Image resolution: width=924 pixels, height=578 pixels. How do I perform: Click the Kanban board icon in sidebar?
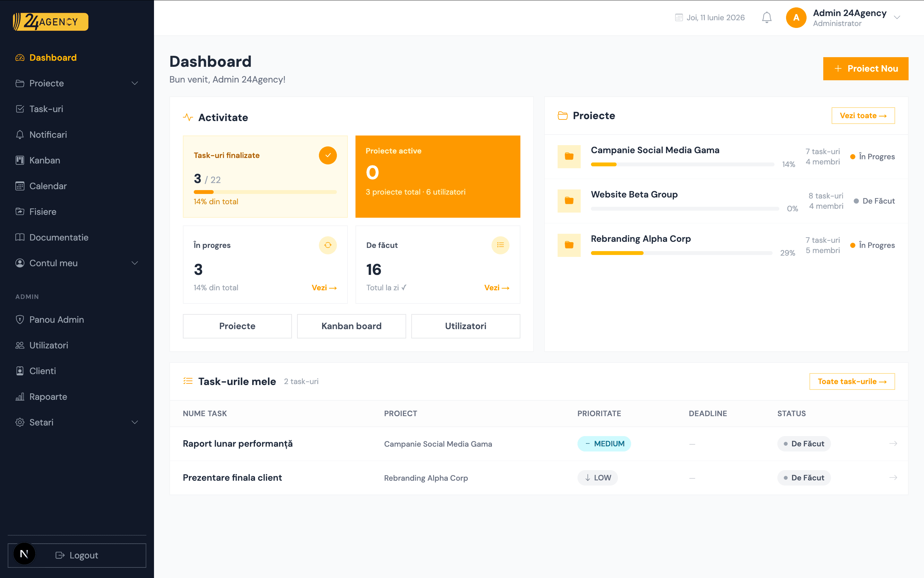[x=20, y=160]
